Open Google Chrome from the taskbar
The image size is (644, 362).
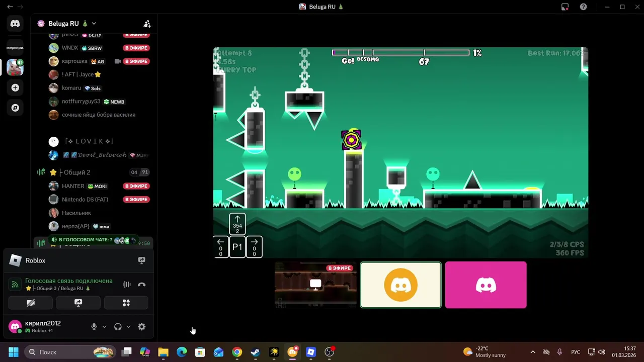(x=237, y=352)
